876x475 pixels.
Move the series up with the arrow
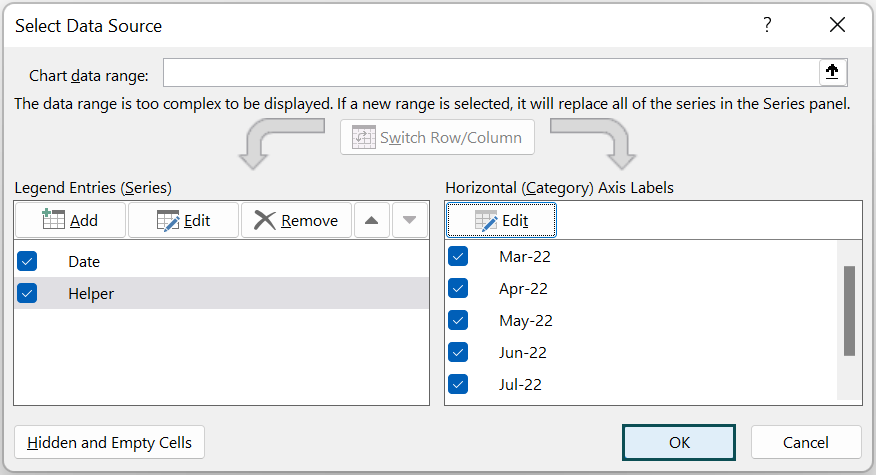tap(371, 220)
